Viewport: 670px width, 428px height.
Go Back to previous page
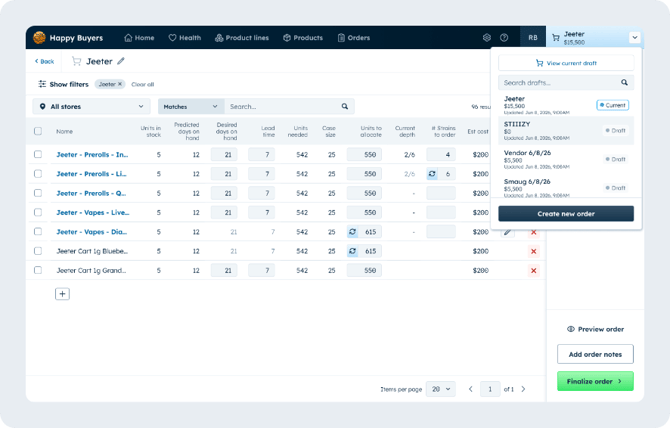click(x=44, y=62)
